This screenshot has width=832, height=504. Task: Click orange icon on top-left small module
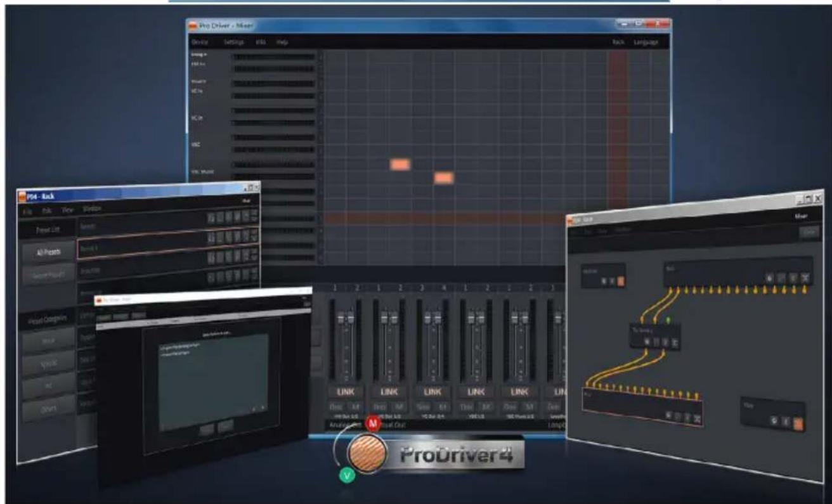click(x=621, y=281)
